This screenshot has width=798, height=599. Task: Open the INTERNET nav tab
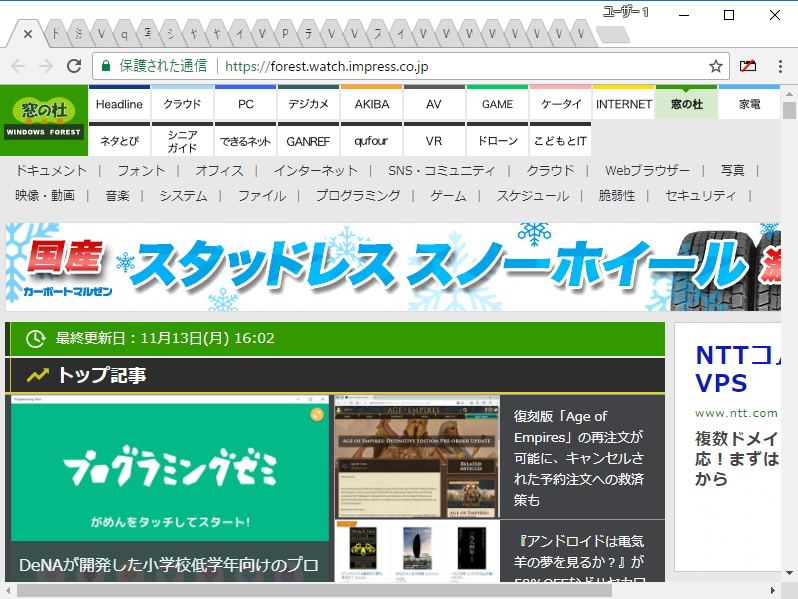[x=623, y=104]
